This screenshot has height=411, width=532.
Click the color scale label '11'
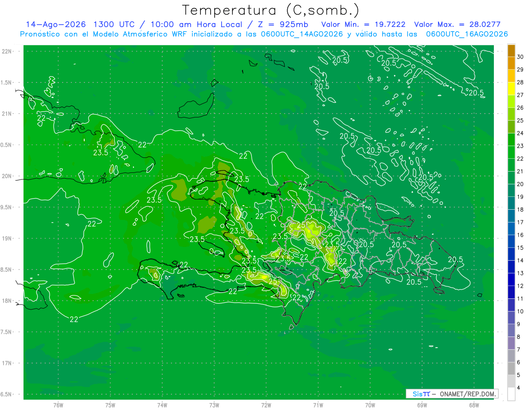tap(520, 298)
